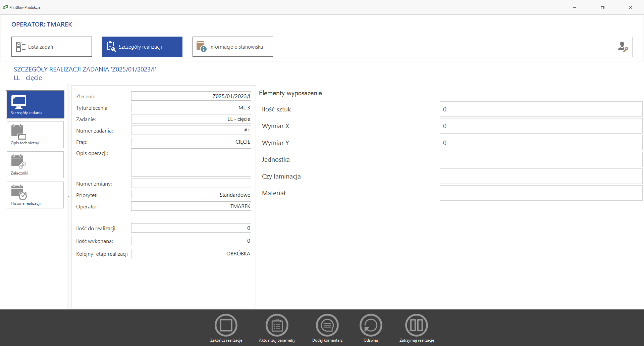Focus the Wymiar X value field

[x=541, y=126]
